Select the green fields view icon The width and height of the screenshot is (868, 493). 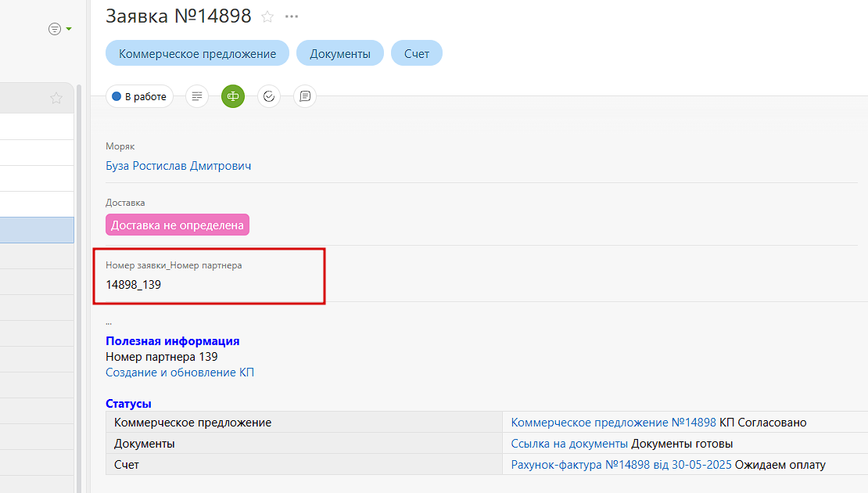233,96
